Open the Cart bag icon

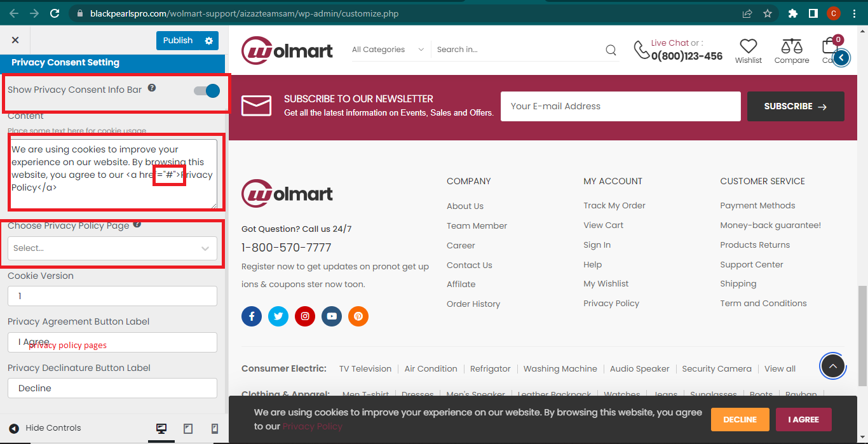pyautogui.click(x=830, y=46)
